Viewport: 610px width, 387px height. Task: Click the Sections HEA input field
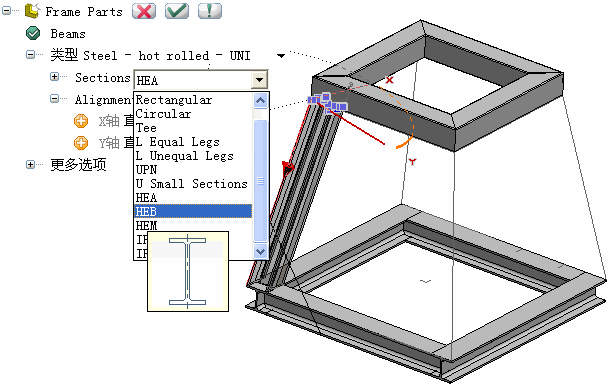[193, 81]
